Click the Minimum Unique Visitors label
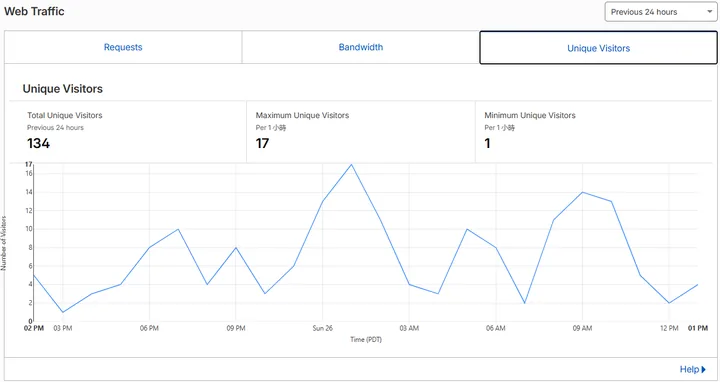720x382 pixels. tap(530, 115)
